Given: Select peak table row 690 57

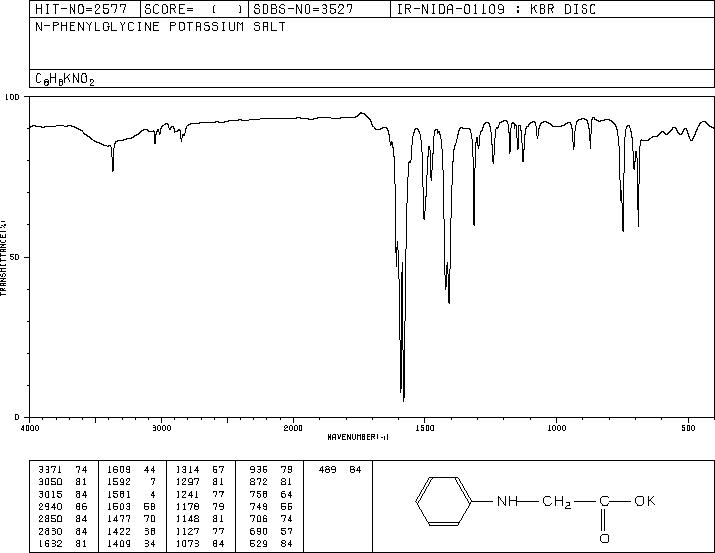Looking at the screenshot, I should coord(271,532).
